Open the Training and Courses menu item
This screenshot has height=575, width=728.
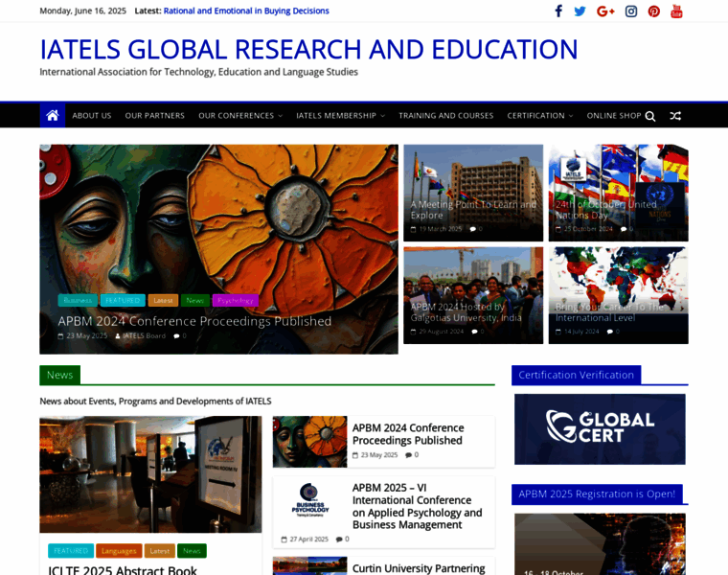click(x=445, y=116)
